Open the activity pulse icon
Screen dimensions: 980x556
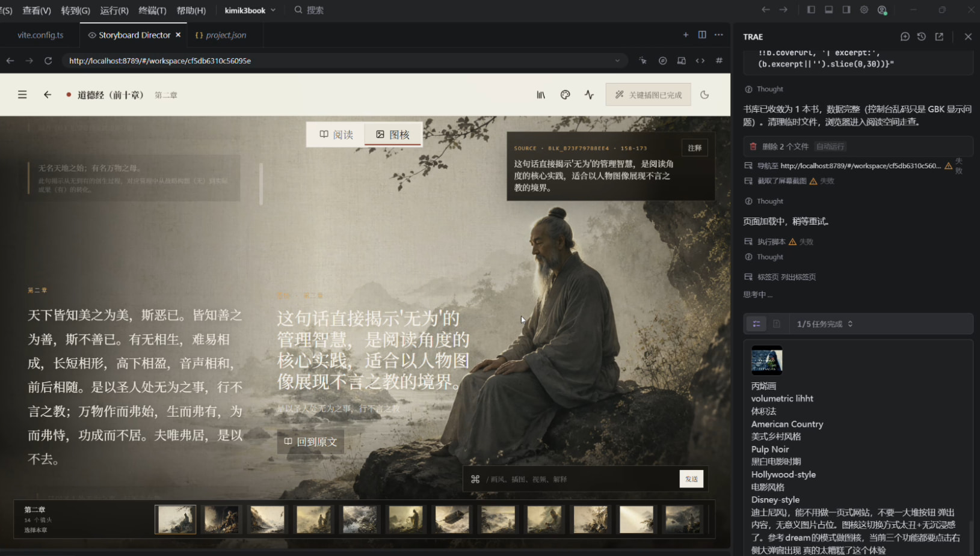pyautogui.click(x=589, y=95)
